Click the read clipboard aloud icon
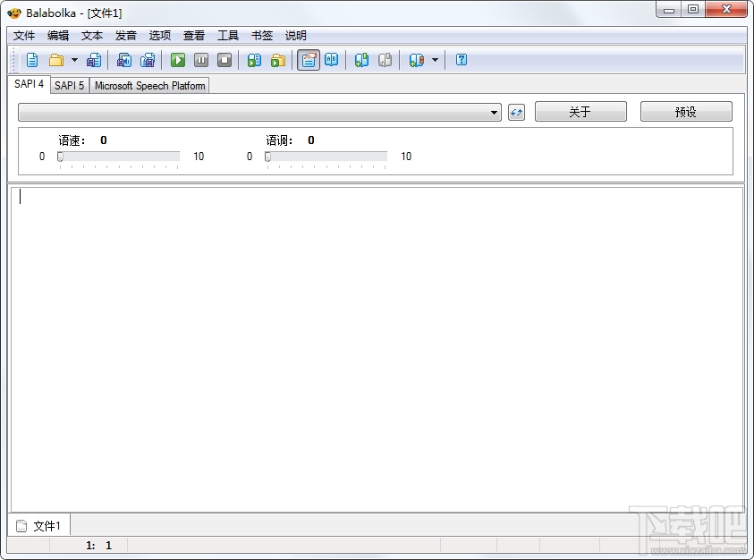The width and height of the screenshot is (754, 560). tap(254, 60)
